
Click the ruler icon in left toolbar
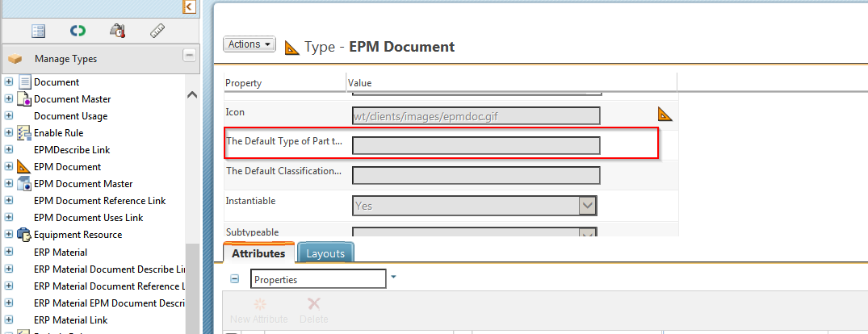[x=158, y=31]
